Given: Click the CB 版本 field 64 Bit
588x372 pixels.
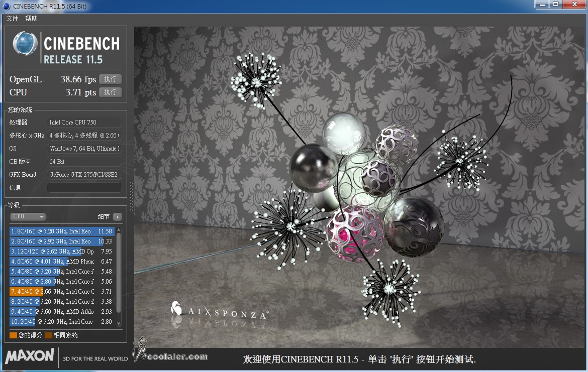Looking at the screenshot, I should [x=84, y=162].
